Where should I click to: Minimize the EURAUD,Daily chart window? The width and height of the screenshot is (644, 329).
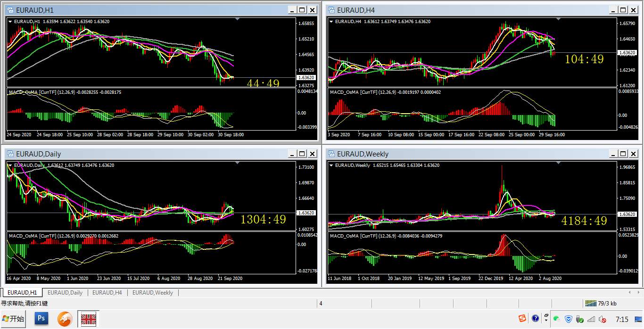pyautogui.click(x=292, y=154)
